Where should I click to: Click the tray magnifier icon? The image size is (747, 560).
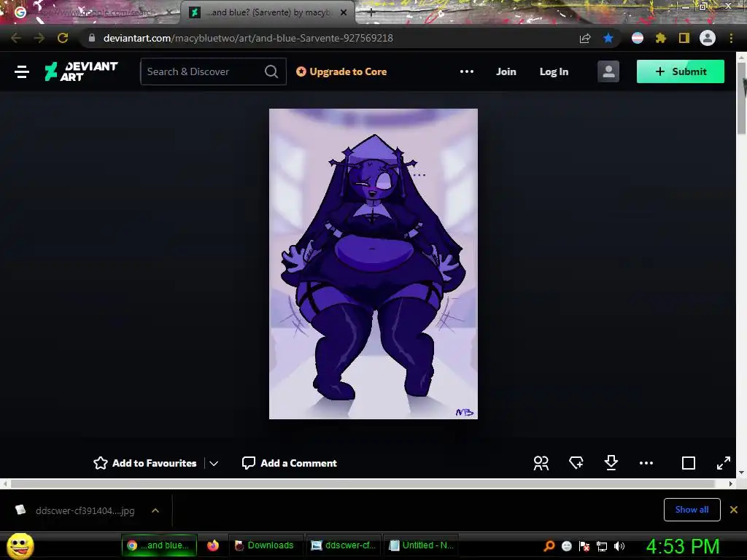pos(549,545)
